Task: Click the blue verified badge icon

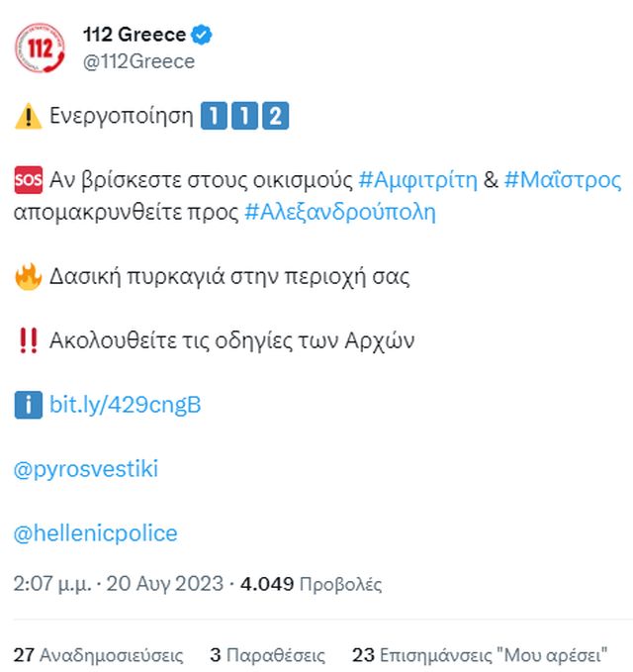Action: pos(202,35)
